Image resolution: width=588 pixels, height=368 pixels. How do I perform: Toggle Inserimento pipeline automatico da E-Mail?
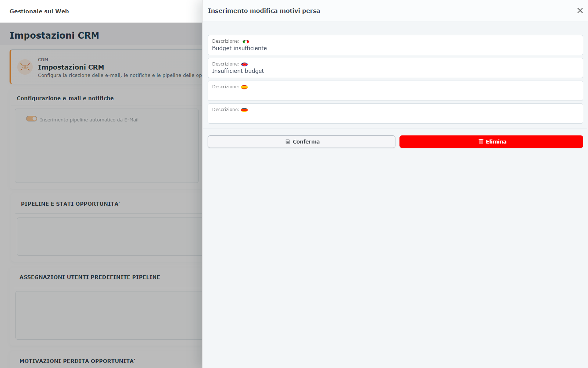[x=32, y=119]
